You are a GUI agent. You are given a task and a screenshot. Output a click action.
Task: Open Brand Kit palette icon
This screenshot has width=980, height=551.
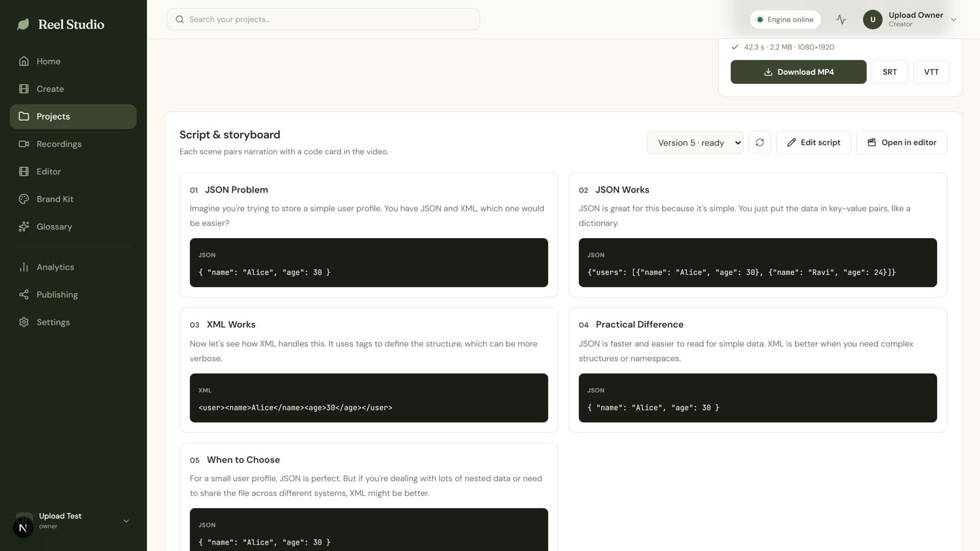pos(24,199)
